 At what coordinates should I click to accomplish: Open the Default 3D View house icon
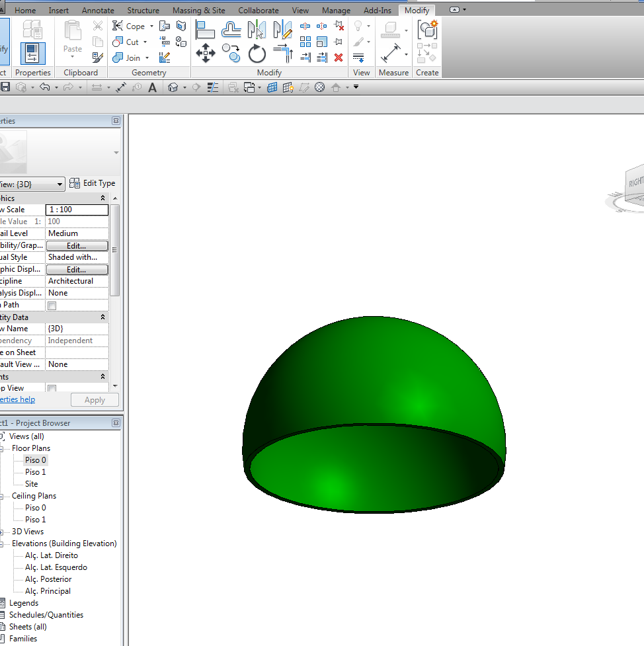(x=173, y=87)
